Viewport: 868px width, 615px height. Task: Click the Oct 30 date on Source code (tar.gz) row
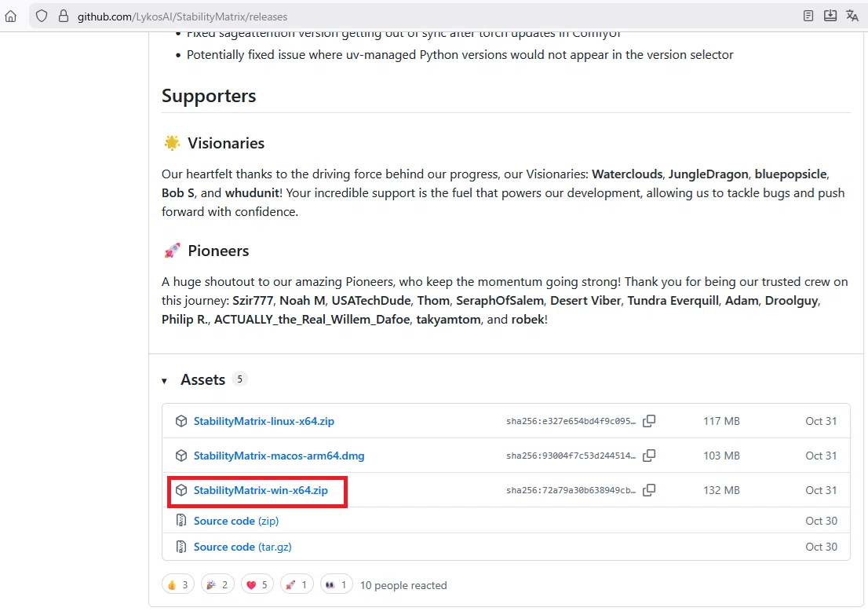pos(821,547)
